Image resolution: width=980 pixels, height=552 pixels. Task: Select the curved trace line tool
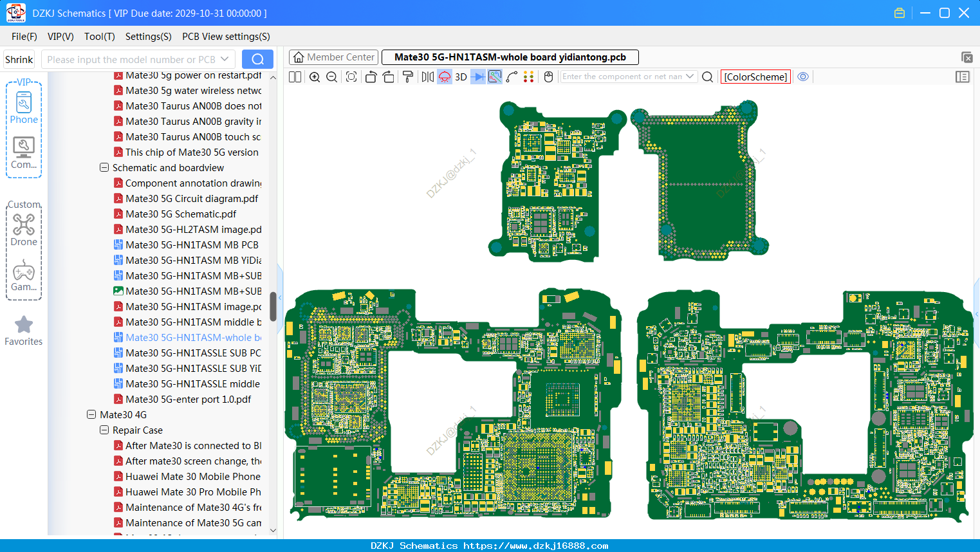pyautogui.click(x=512, y=77)
